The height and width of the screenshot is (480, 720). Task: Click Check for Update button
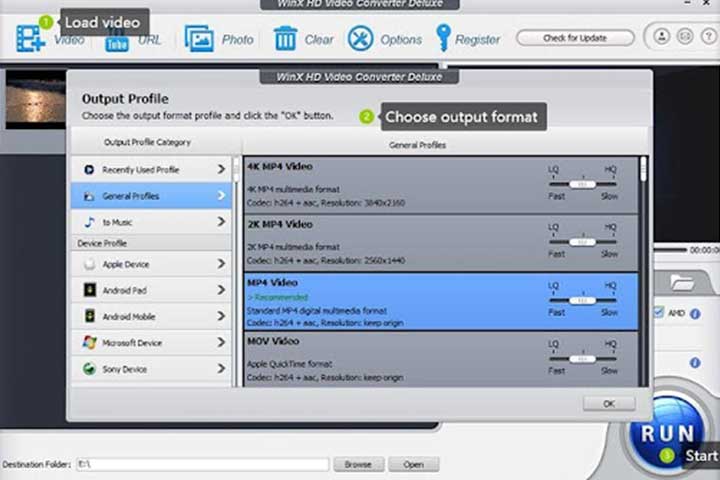[x=575, y=38]
